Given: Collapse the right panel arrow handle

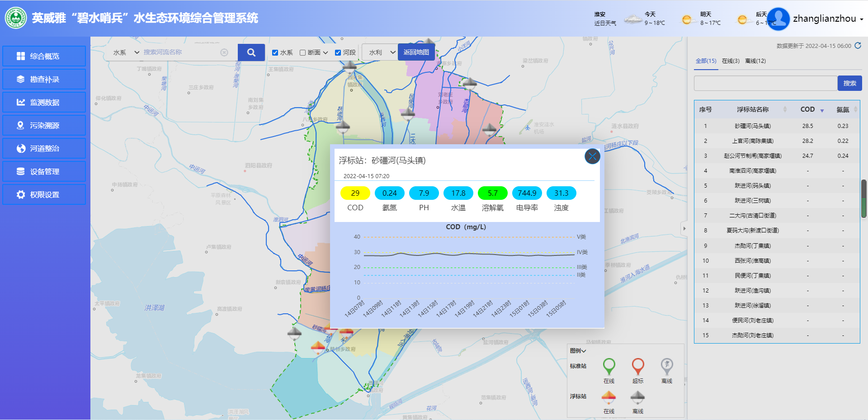Looking at the screenshot, I should coord(684,228).
